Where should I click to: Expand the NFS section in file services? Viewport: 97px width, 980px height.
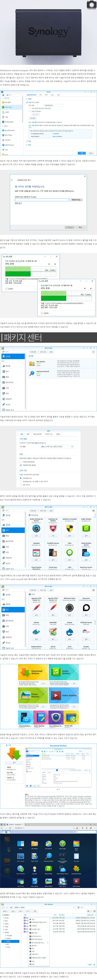(x=30, y=145)
